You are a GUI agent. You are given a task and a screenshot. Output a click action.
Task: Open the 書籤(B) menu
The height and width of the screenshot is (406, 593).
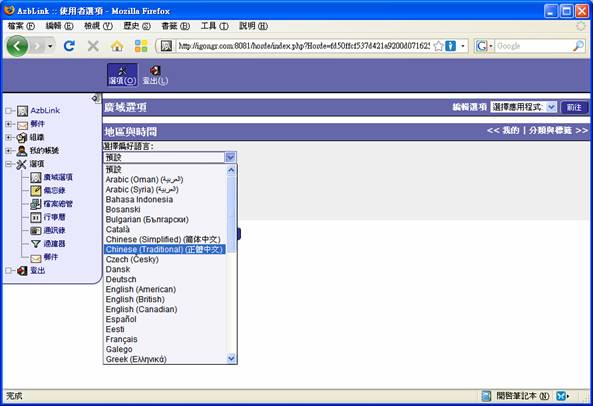pos(175,26)
